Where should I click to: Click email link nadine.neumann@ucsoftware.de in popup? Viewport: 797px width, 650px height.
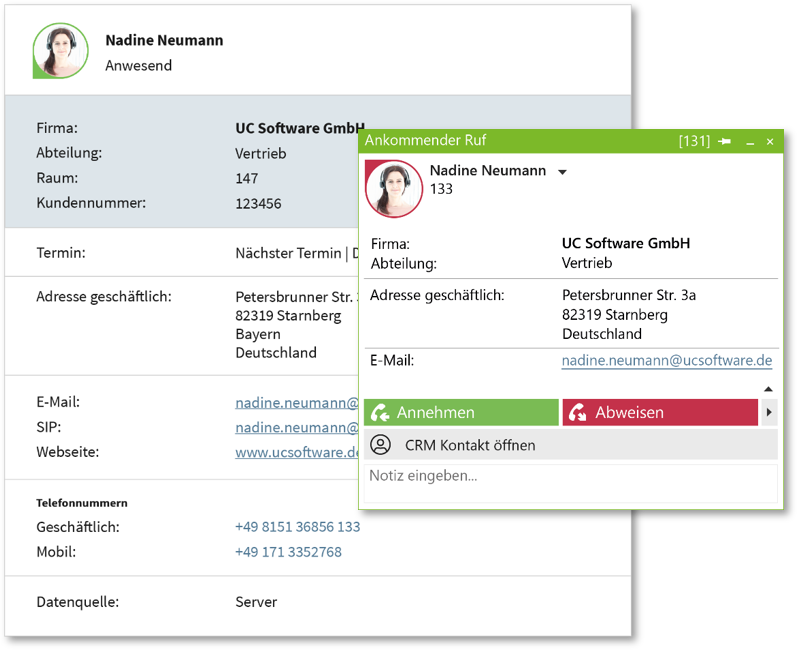666,360
